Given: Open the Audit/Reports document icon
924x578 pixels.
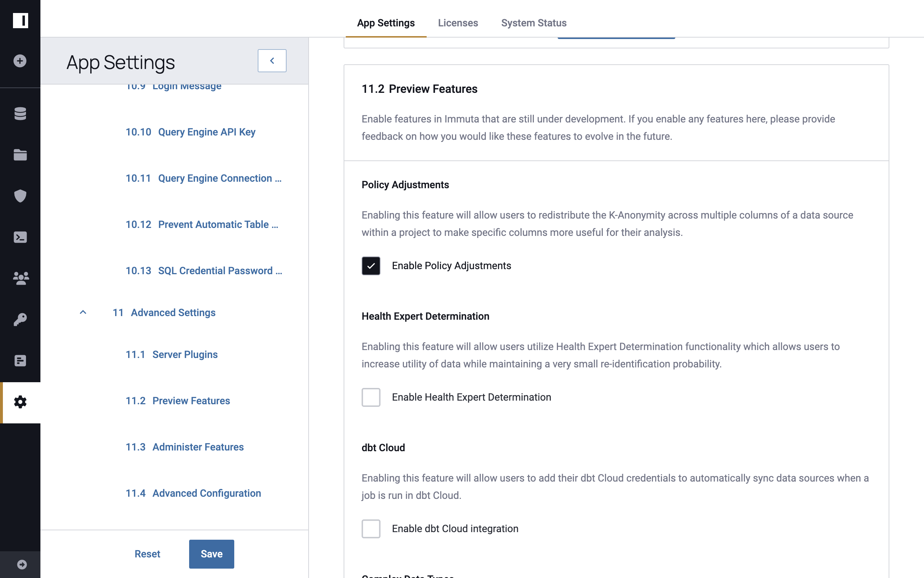Looking at the screenshot, I should pos(20,361).
